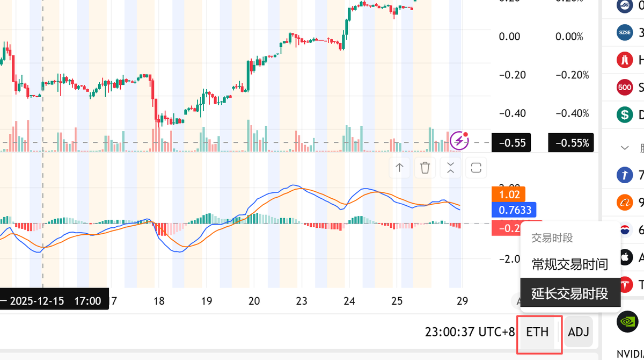Delete the indicator pane via trash icon
The width and height of the screenshot is (644, 360).
425,167
